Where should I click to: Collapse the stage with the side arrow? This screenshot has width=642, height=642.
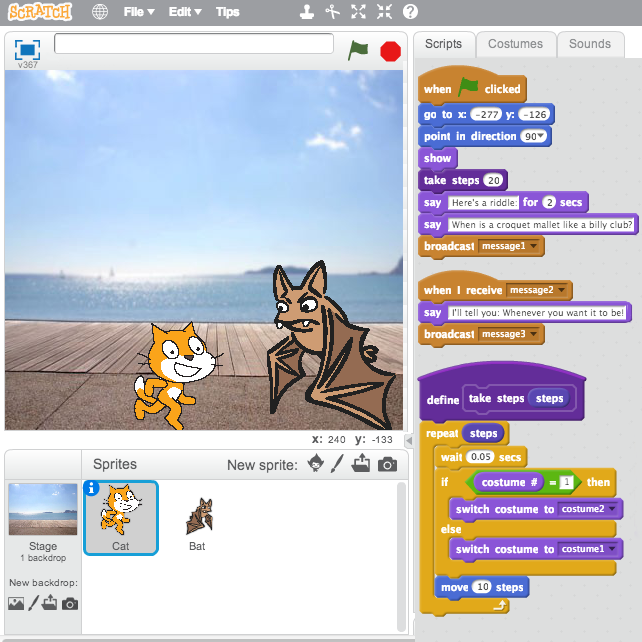[x=409, y=441]
